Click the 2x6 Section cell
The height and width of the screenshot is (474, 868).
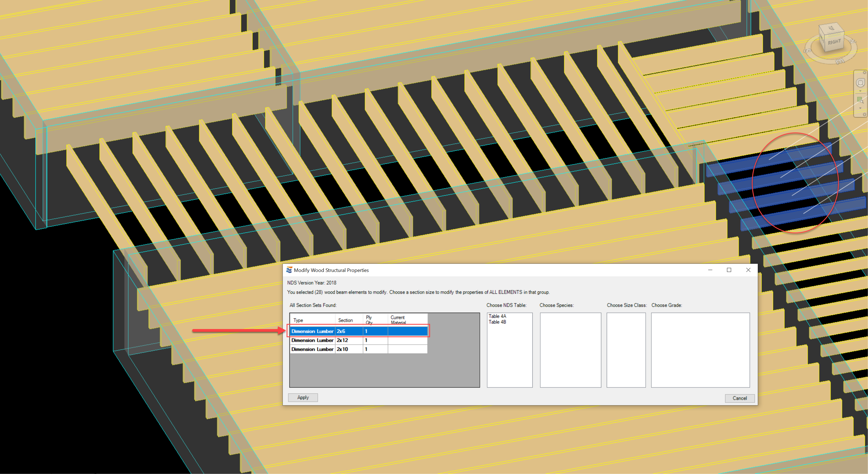349,331
